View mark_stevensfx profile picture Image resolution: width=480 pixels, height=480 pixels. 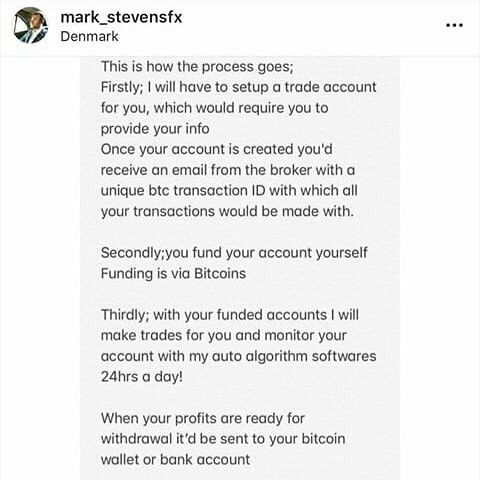point(30,26)
